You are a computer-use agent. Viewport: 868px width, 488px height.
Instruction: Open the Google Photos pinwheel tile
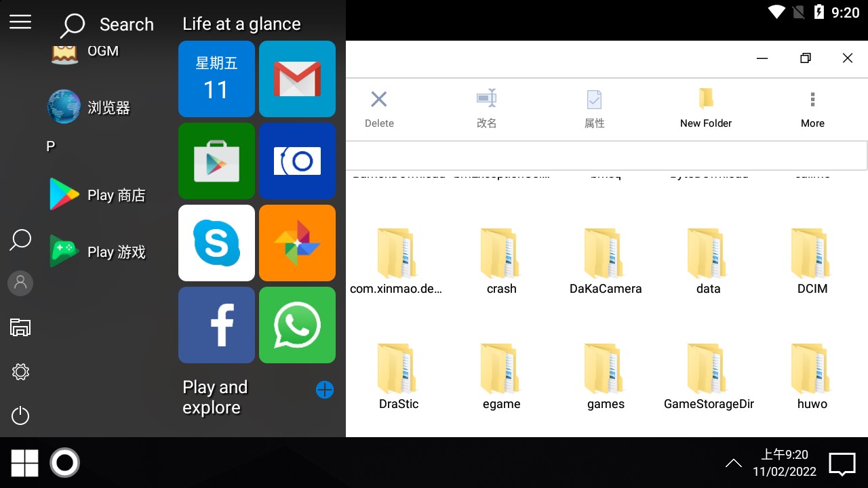click(x=297, y=243)
